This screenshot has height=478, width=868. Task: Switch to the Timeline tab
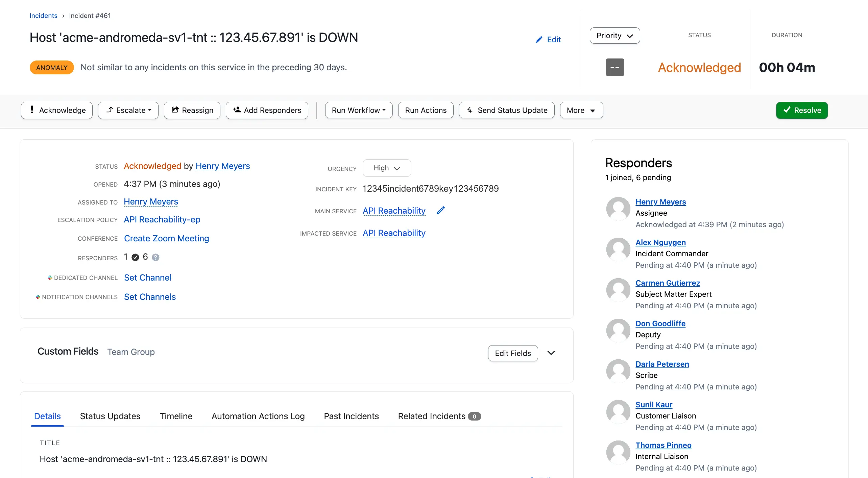pyautogui.click(x=176, y=416)
